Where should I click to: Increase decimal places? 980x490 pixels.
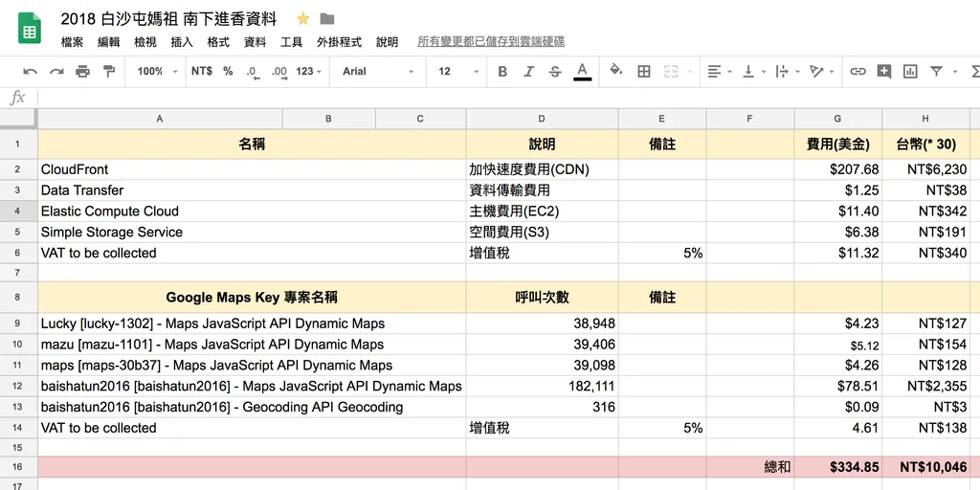(x=279, y=73)
